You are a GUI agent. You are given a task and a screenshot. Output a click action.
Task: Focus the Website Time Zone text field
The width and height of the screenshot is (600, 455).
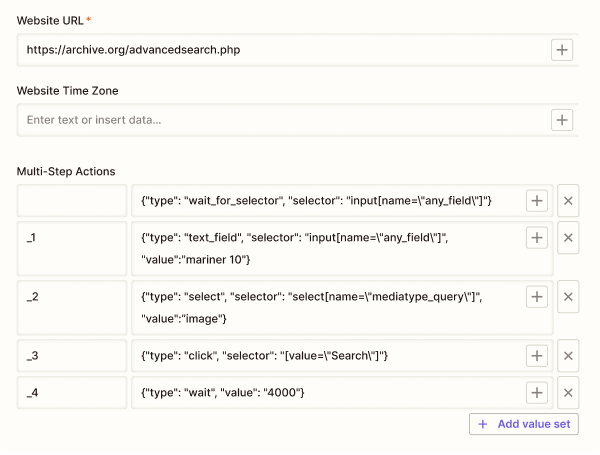280,120
